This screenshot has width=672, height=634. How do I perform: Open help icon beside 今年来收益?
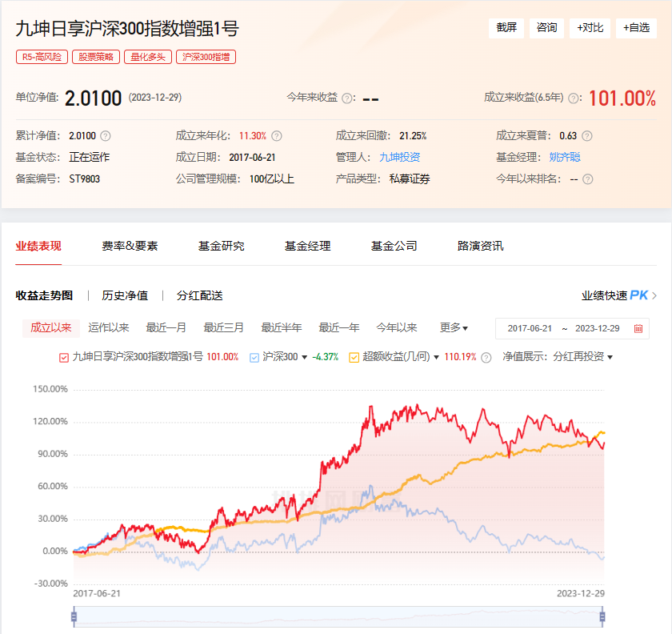(347, 98)
